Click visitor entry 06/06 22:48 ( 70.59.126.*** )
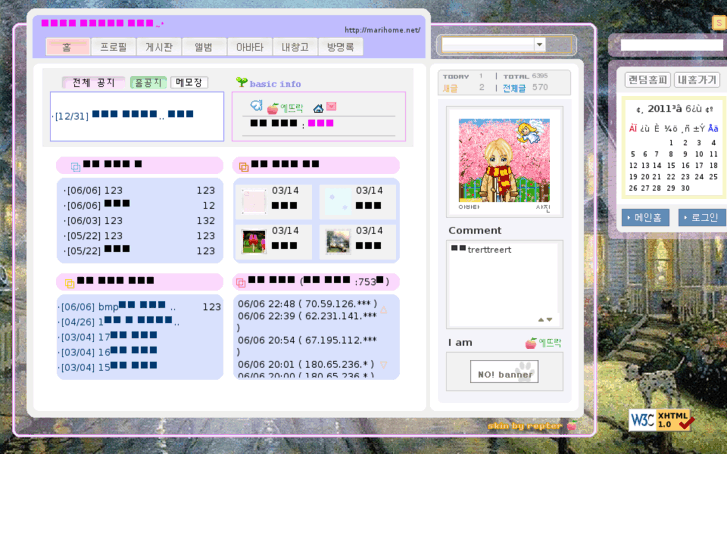727x545 pixels. [x=307, y=304]
